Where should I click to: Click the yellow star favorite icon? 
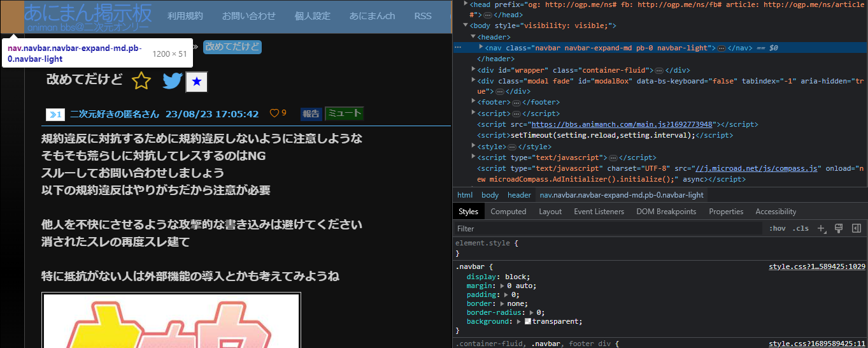coord(141,81)
